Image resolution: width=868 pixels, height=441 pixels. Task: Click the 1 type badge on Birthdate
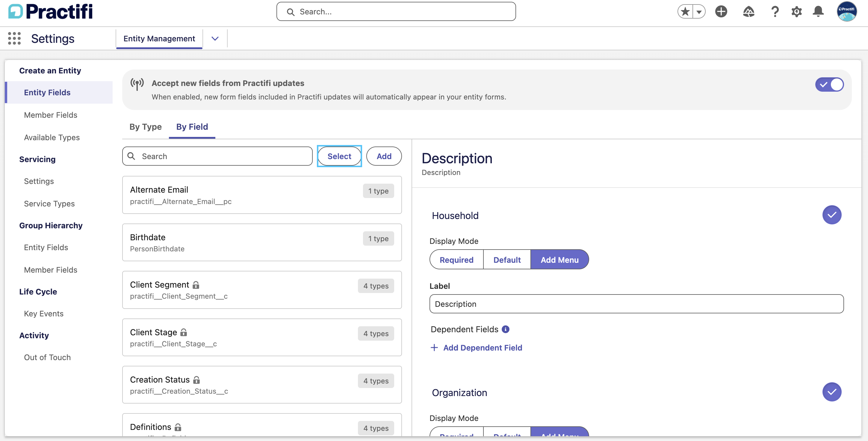coord(378,238)
